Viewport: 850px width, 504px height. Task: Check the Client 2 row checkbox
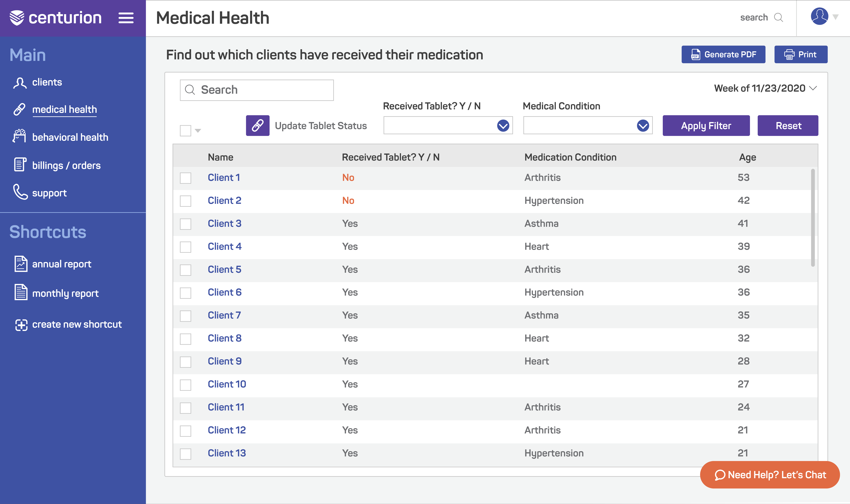(186, 201)
